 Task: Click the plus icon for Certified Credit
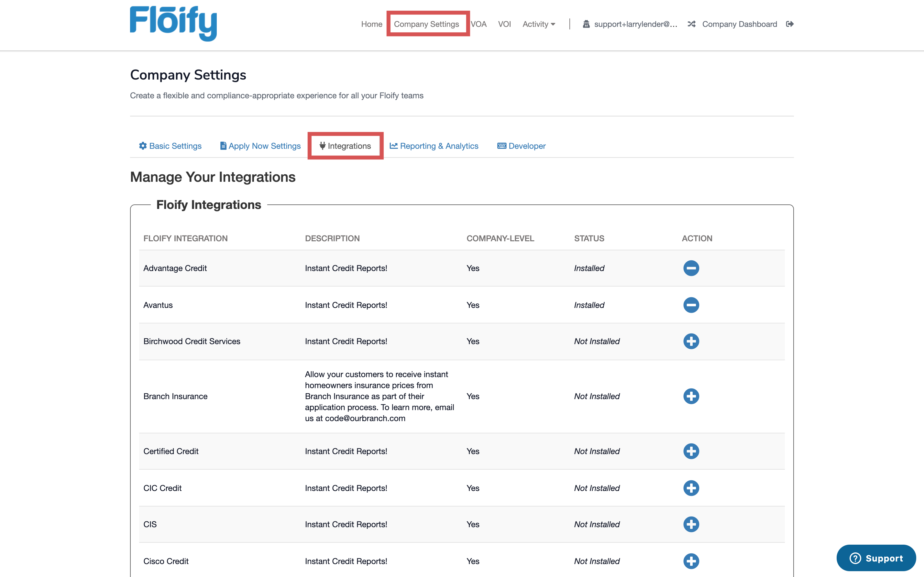(x=691, y=451)
